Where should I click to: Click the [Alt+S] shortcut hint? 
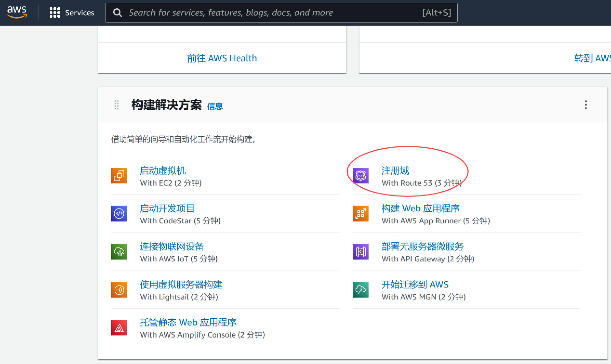click(437, 13)
